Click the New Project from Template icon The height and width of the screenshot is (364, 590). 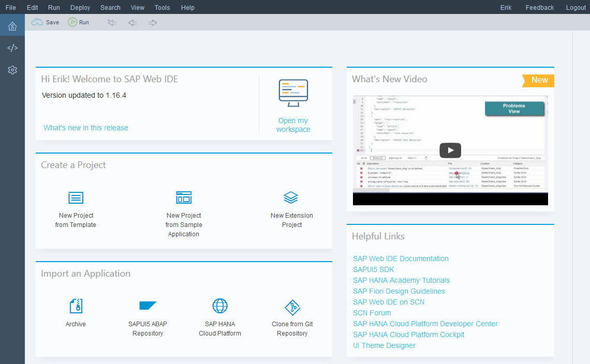pyautogui.click(x=76, y=198)
